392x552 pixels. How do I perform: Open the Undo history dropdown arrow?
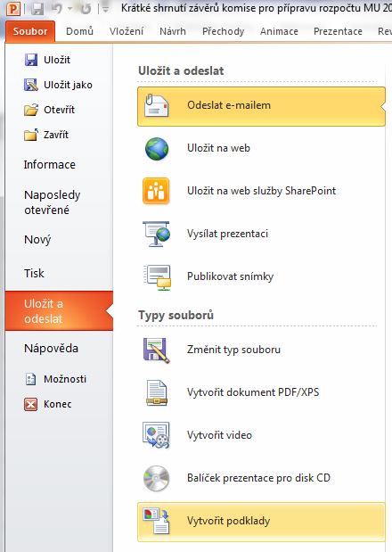coord(70,9)
